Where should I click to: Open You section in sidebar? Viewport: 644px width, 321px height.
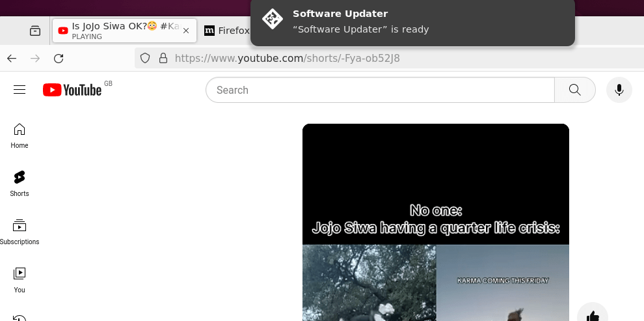coord(20,281)
